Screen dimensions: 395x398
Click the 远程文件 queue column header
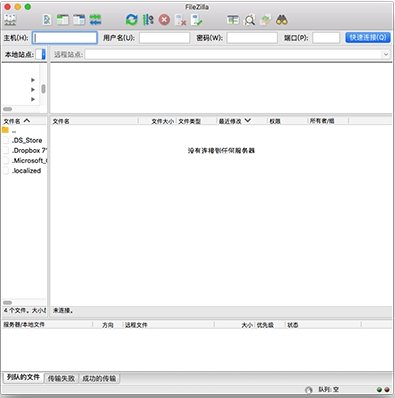tap(136, 325)
